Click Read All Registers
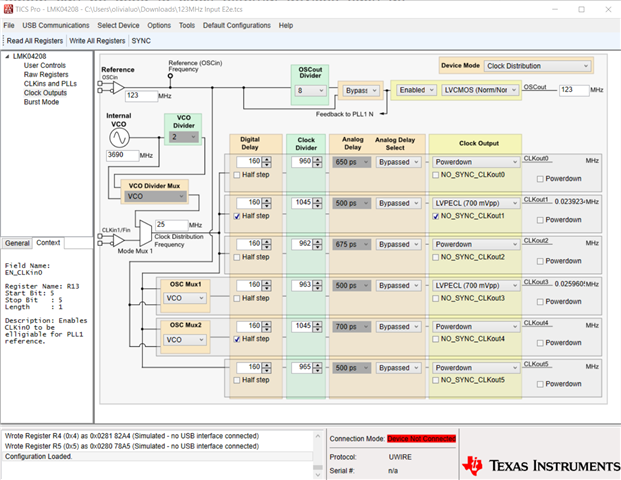Image resolution: width=621 pixels, height=480 pixels. coord(35,41)
